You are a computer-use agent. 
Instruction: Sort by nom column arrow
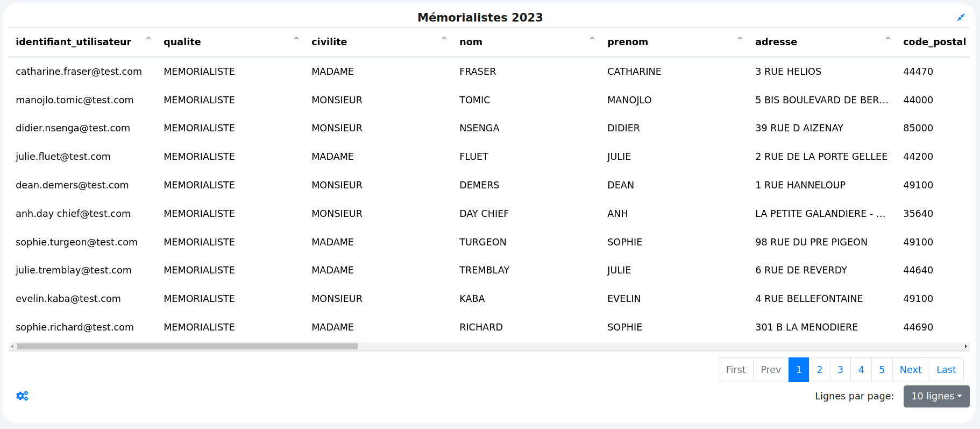pos(592,38)
